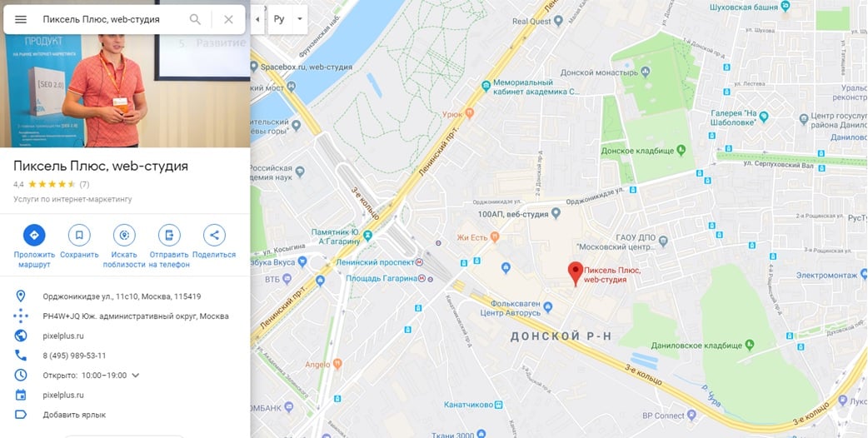The height and width of the screenshot is (438, 868).
Task: Click Отправить на телефон icon
Action: pyautogui.click(x=169, y=235)
